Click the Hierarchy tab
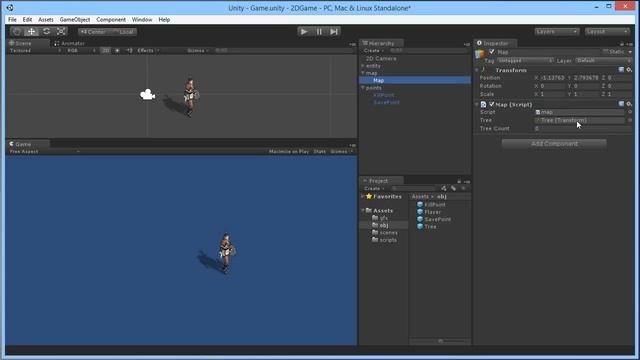This screenshot has width=640, height=360. pos(381,43)
